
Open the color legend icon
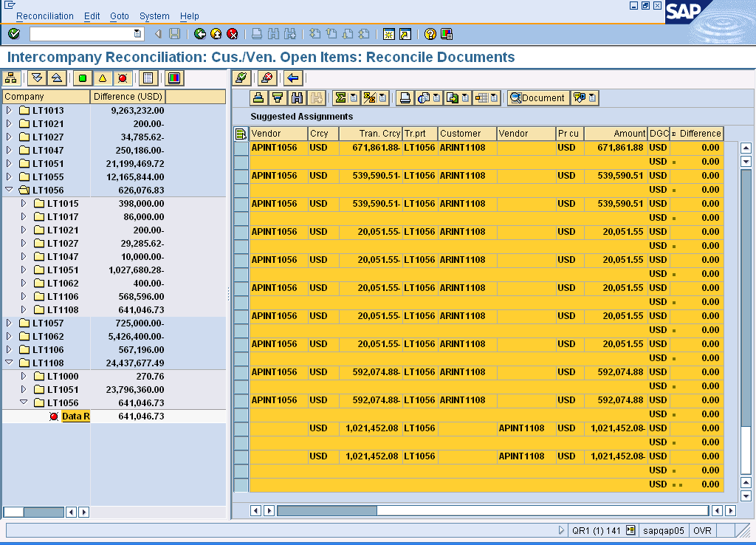(174, 78)
